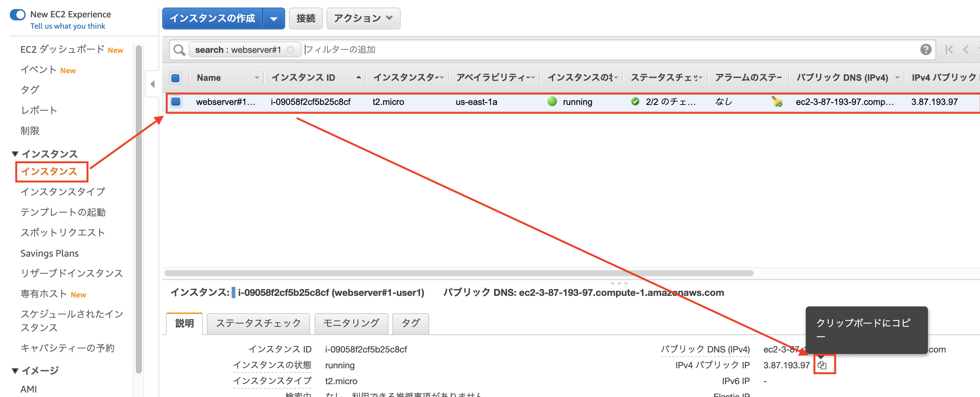Screen dimensions: 980x397
Task: Click the t2.micro cell in the table
Action: pyautogui.click(x=388, y=102)
